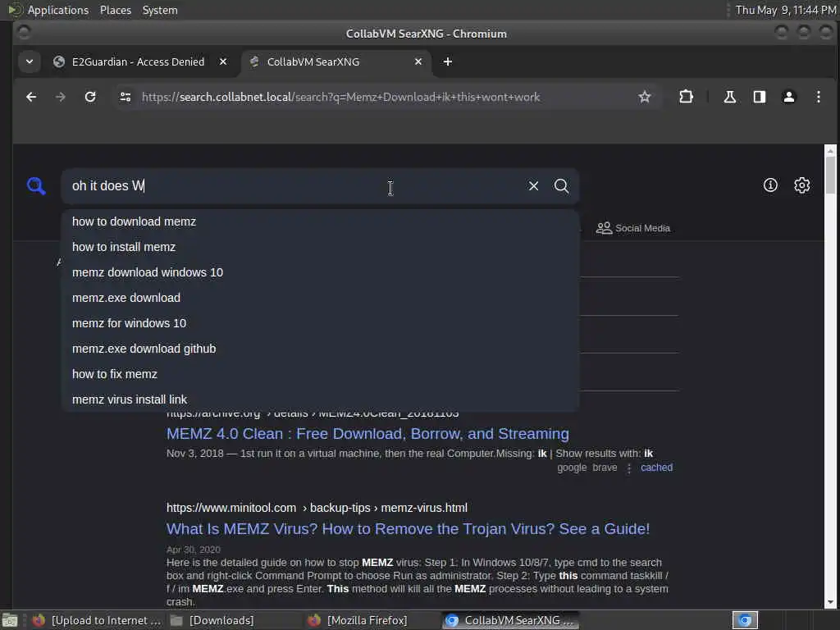Screen dimensions: 840x630
Task: Submit search with magnifier button
Action: tap(561, 186)
